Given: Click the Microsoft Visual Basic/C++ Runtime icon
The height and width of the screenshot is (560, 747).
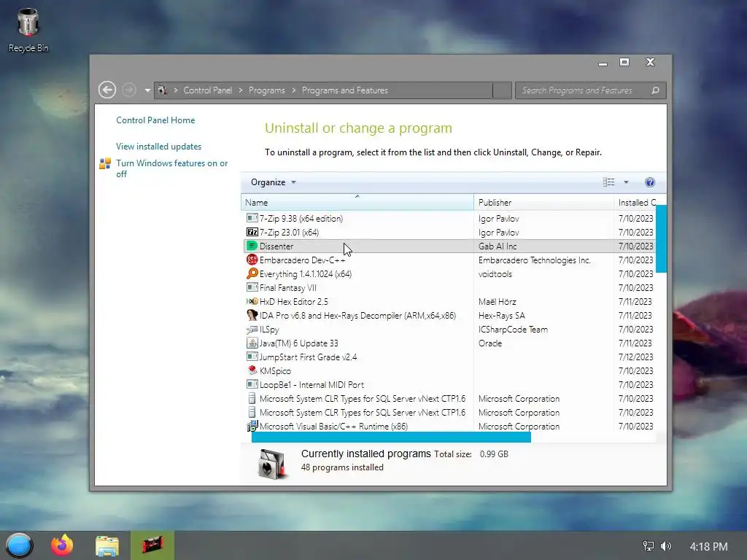Looking at the screenshot, I should pos(252,426).
